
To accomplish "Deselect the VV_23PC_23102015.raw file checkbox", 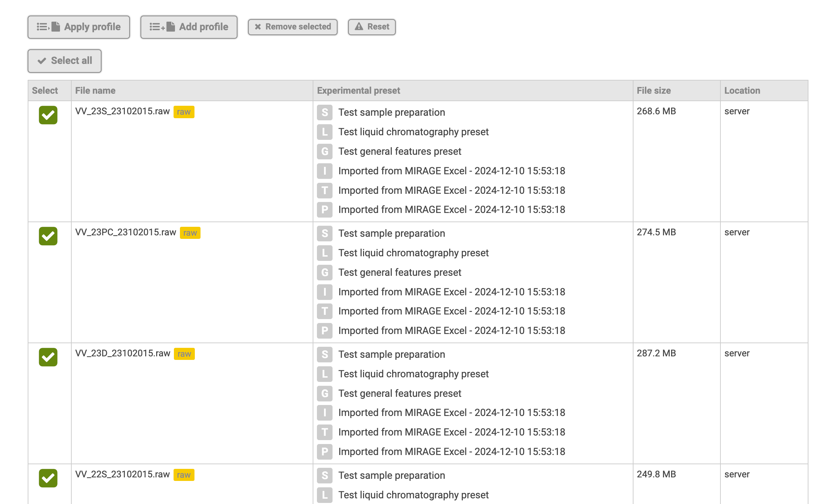I will pos(48,236).
